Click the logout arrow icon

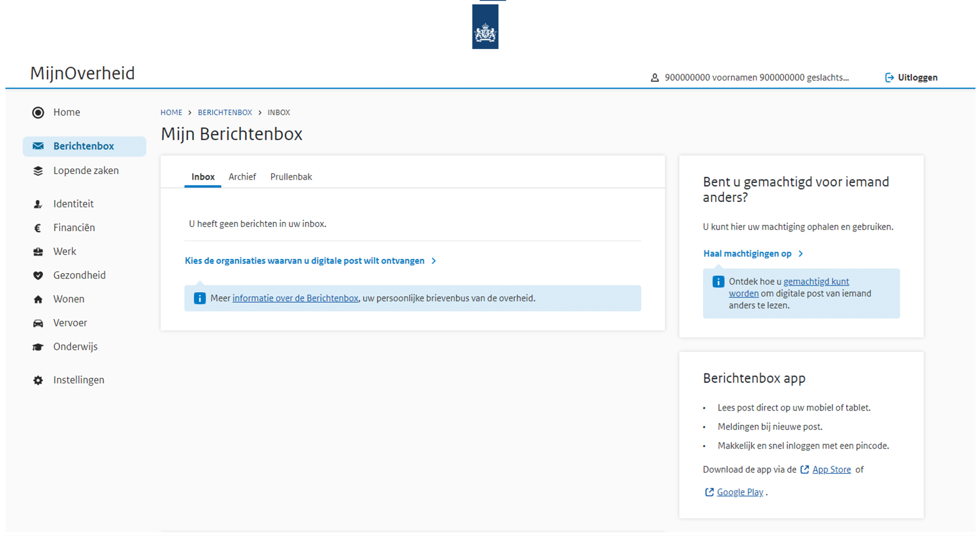(x=889, y=78)
